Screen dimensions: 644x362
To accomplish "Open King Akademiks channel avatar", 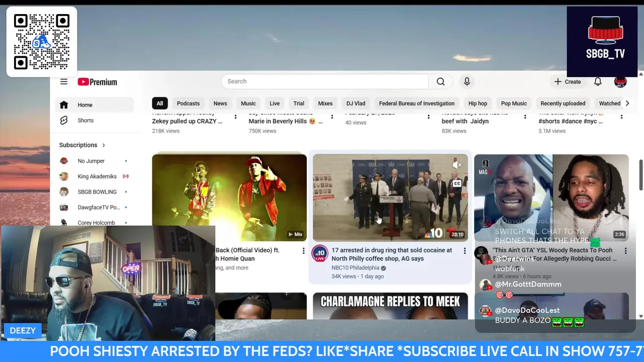I will (64, 176).
